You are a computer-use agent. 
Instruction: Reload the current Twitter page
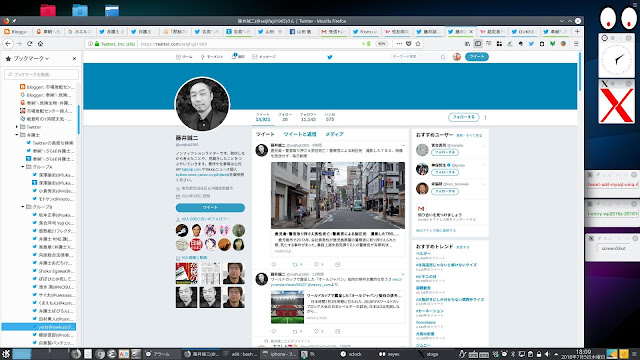click(x=29, y=44)
